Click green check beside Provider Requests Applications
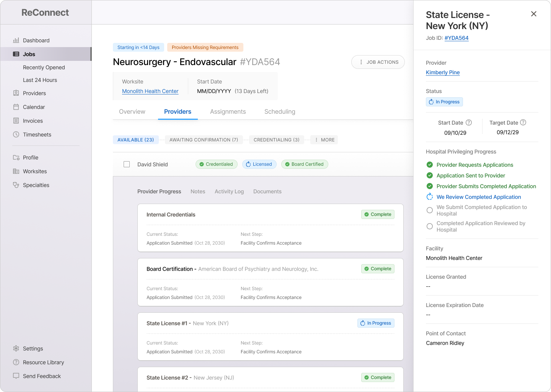This screenshot has width=551, height=392. point(430,165)
